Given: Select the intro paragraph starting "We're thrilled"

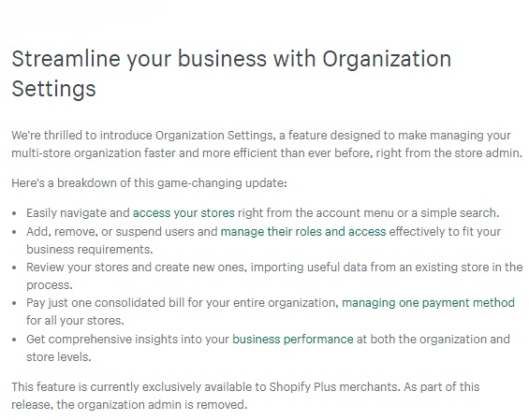Looking at the screenshot, I should pos(267,144).
